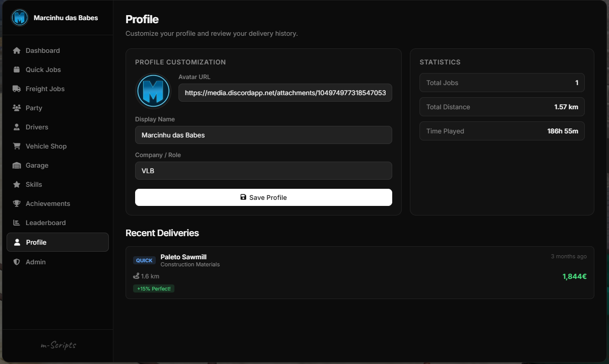609x364 pixels.
Task: Click the Admin shield icon
Action: click(x=17, y=262)
